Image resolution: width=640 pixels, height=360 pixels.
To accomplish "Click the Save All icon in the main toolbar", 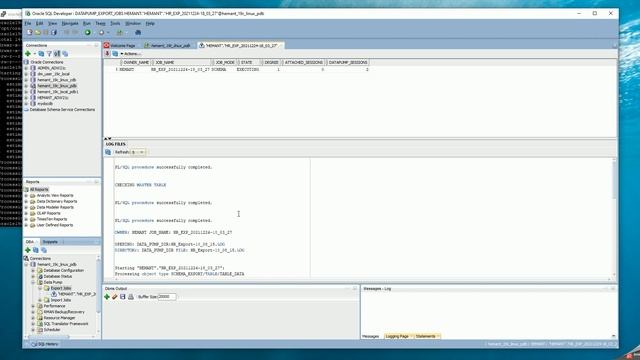I will pos(54,32).
